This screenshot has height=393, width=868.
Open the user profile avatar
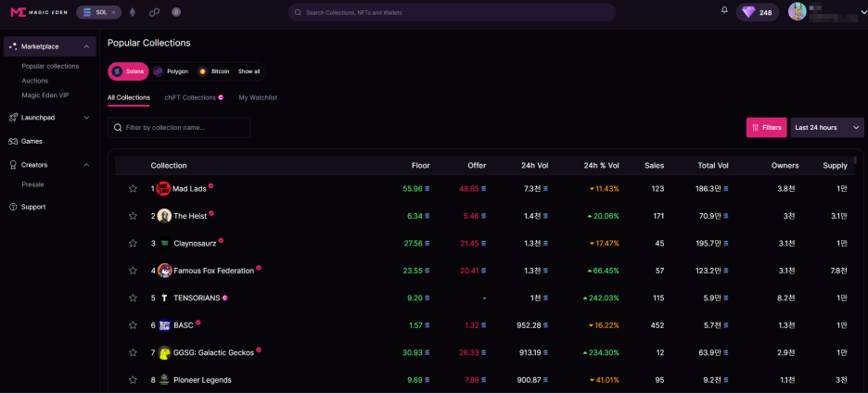click(x=798, y=12)
